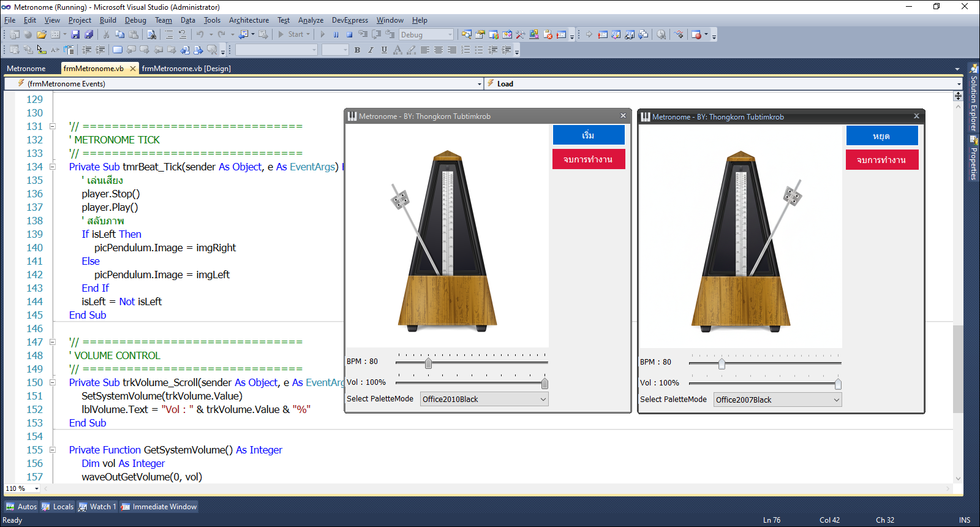Click the BPM slider thumb in left Metronome window
This screenshot has height=527, width=980.
point(428,363)
